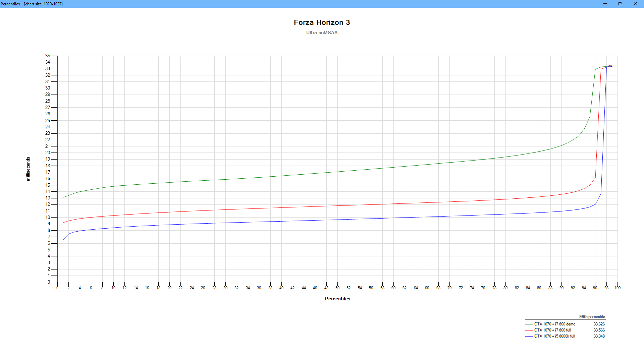Select the GTX 1070 + i7 860 full legend entry
Viewport: 644px width, 362px height.
tap(552, 330)
